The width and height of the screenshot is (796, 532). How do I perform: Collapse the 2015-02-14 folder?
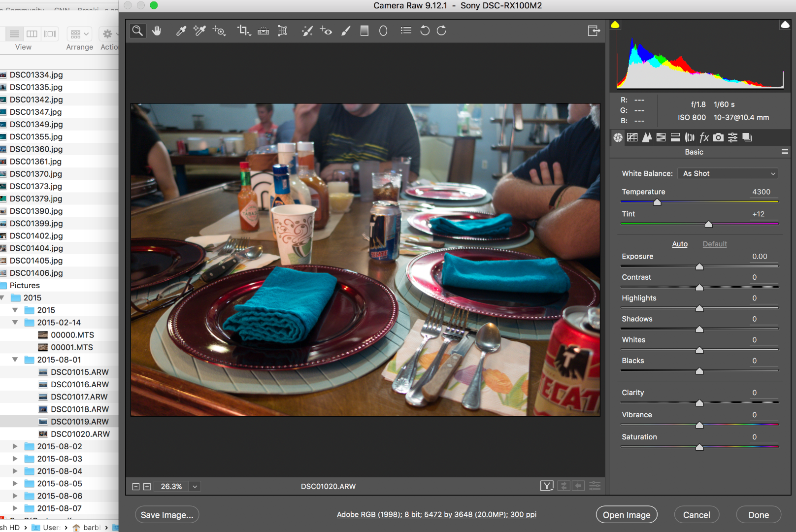click(15, 323)
